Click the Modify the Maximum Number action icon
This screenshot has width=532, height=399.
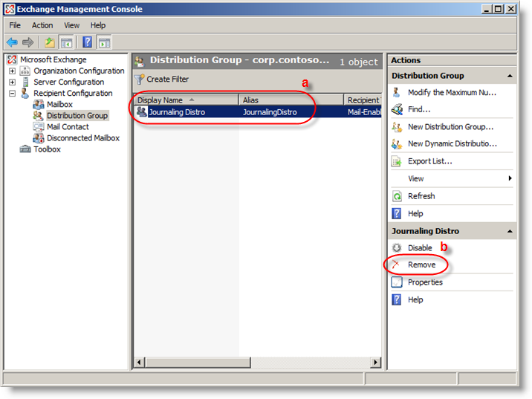coord(396,92)
